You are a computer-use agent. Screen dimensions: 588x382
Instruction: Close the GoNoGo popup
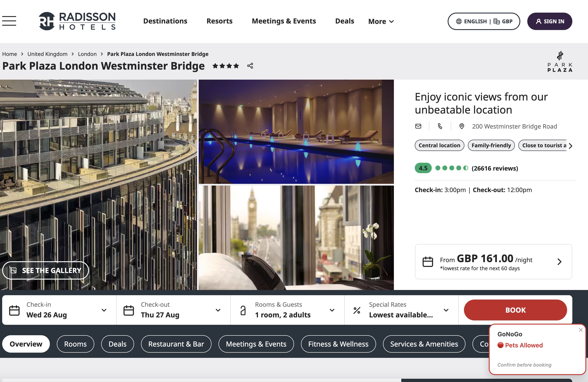tap(581, 330)
